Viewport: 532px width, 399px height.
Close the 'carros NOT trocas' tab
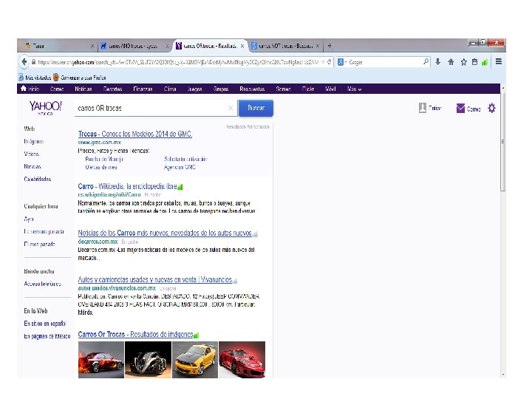tap(318, 46)
